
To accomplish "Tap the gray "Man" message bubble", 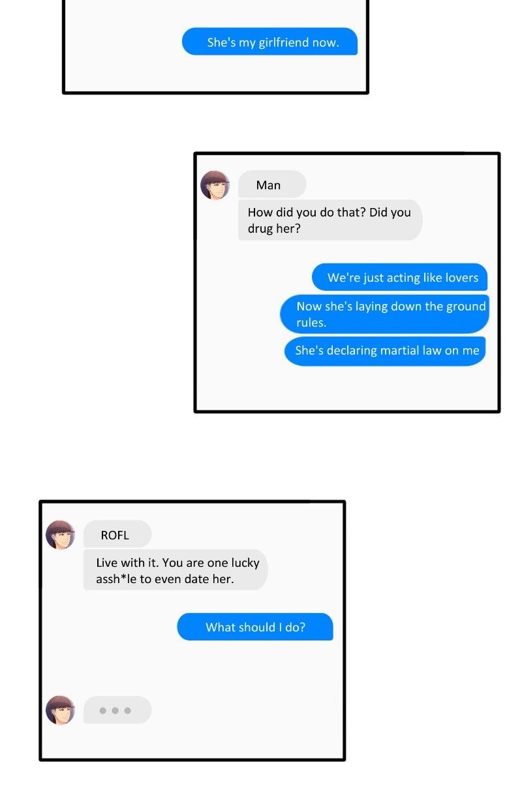I will click(x=272, y=185).
